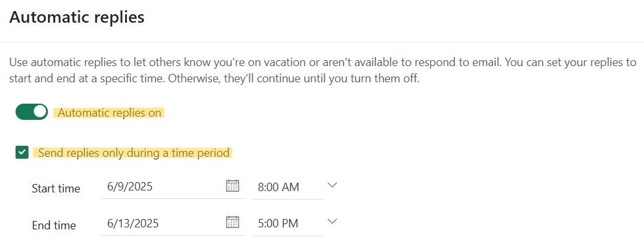Expand the end time chevron next to 5:00 PM
This screenshot has width=644, height=241.
(332, 222)
